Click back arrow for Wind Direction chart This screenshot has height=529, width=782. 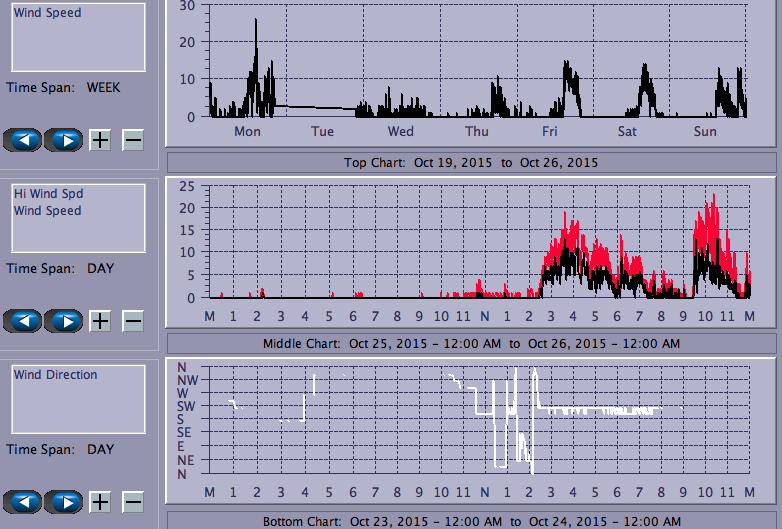click(23, 501)
